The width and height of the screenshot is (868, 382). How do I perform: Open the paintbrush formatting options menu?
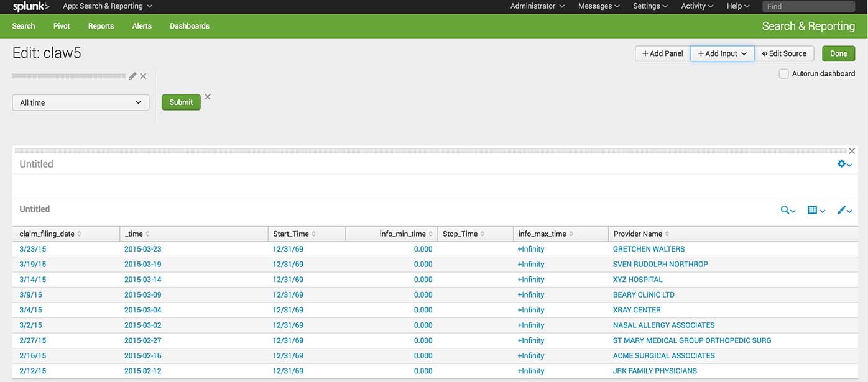point(844,210)
